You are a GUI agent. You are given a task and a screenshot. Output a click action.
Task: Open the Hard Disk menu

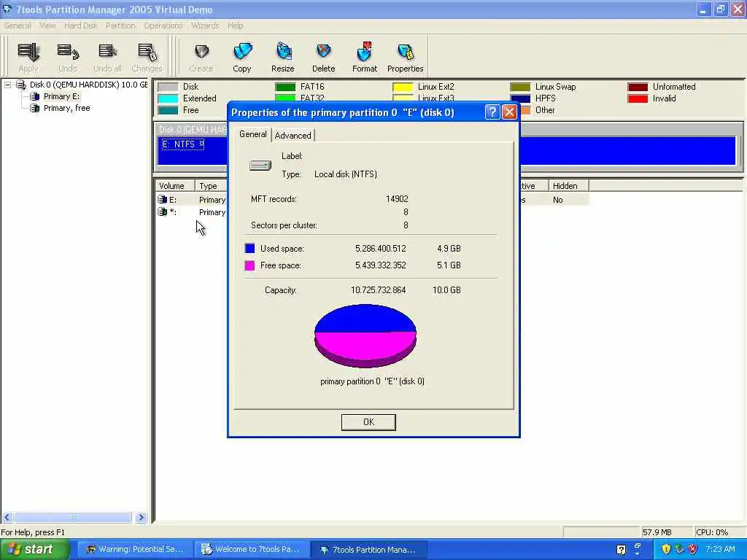[80, 26]
